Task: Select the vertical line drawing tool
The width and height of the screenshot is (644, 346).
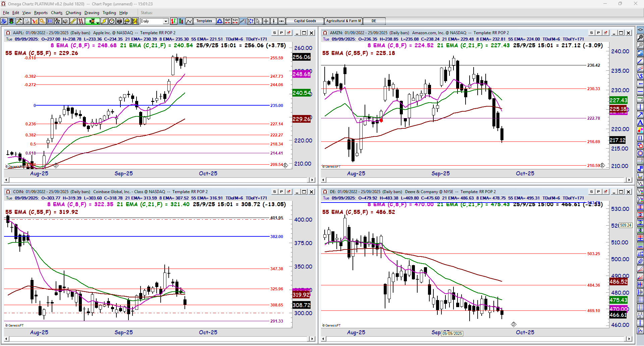Action: click(x=640, y=107)
